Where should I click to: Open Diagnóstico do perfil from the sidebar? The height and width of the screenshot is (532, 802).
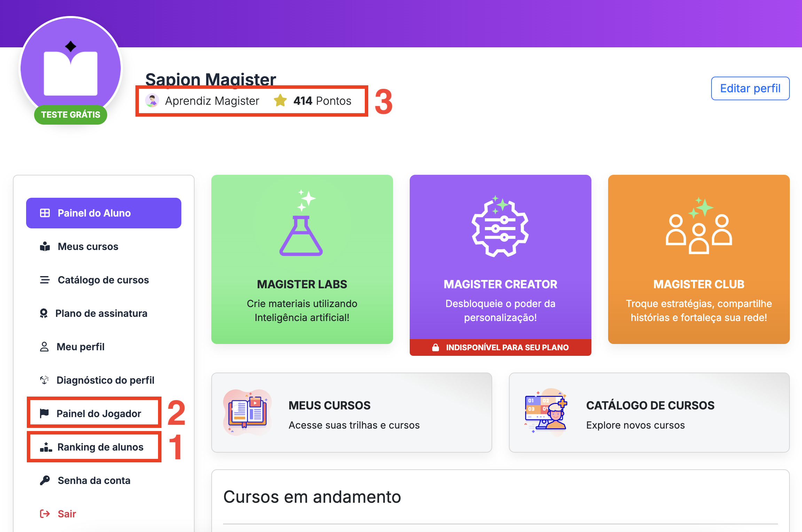tap(105, 380)
